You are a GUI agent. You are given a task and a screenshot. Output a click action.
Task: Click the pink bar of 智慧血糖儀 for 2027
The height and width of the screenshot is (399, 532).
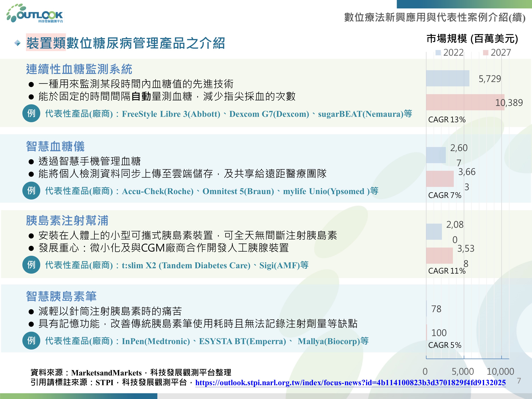click(x=440, y=179)
